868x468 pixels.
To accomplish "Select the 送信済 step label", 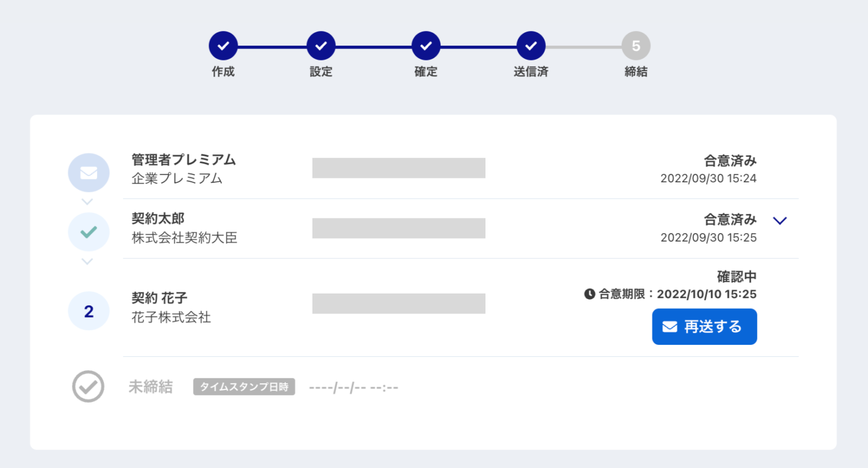I will pyautogui.click(x=531, y=72).
